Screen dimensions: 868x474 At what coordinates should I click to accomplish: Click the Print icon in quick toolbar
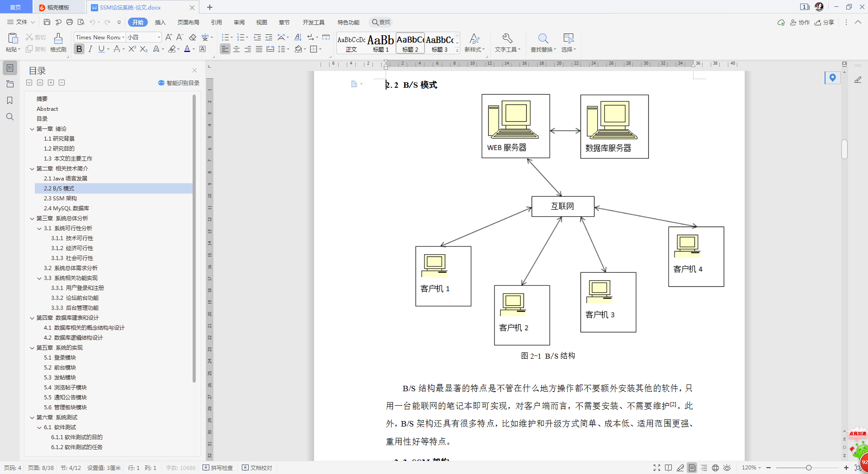[70, 22]
